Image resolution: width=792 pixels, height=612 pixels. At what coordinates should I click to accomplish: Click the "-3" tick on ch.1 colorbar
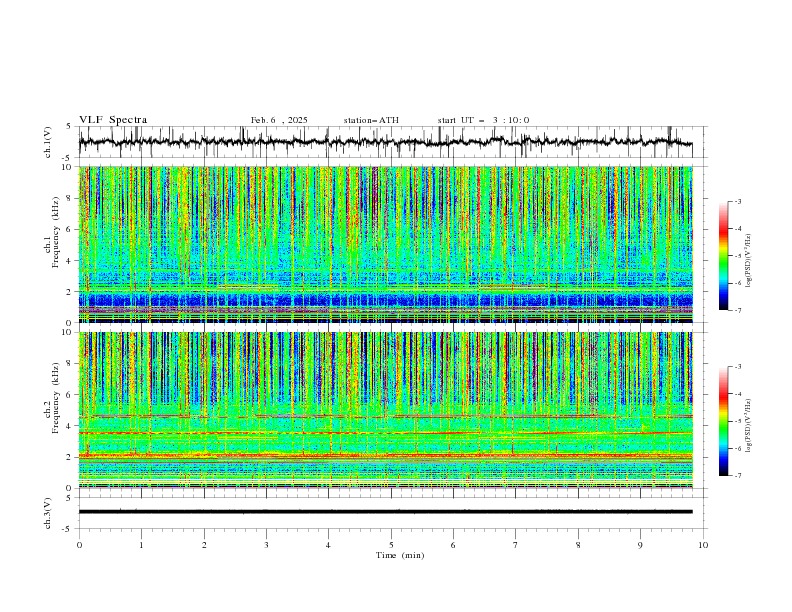tap(738, 201)
